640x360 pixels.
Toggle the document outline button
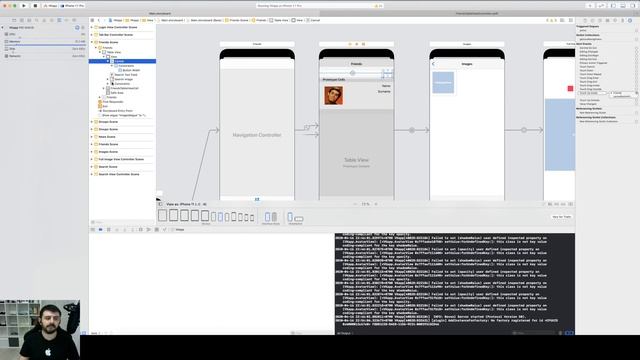point(160,204)
